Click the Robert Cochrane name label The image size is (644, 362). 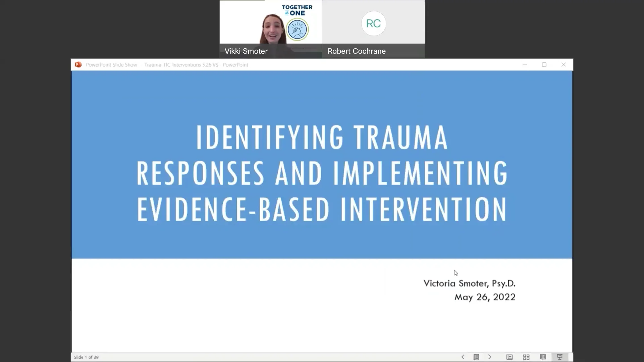pos(356,51)
